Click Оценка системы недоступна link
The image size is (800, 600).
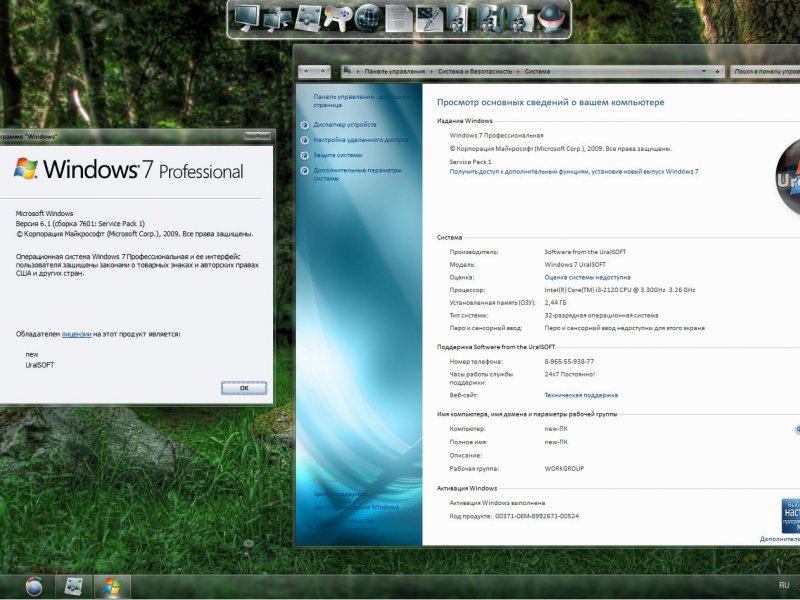click(587, 278)
